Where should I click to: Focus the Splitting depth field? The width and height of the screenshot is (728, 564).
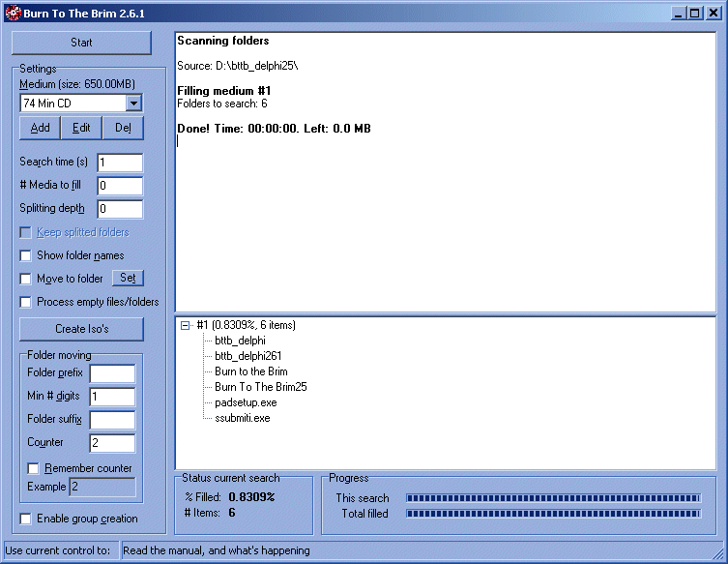(x=120, y=209)
